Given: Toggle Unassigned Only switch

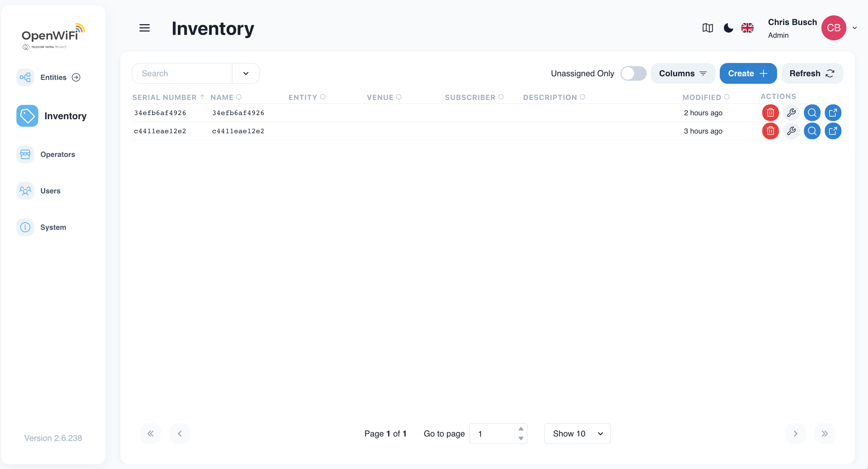Looking at the screenshot, I should point(633,73).
